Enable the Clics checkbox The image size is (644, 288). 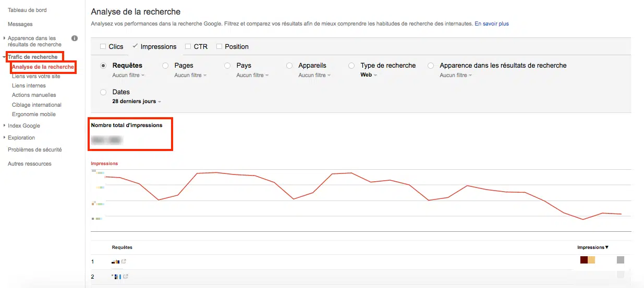[103, 46]
